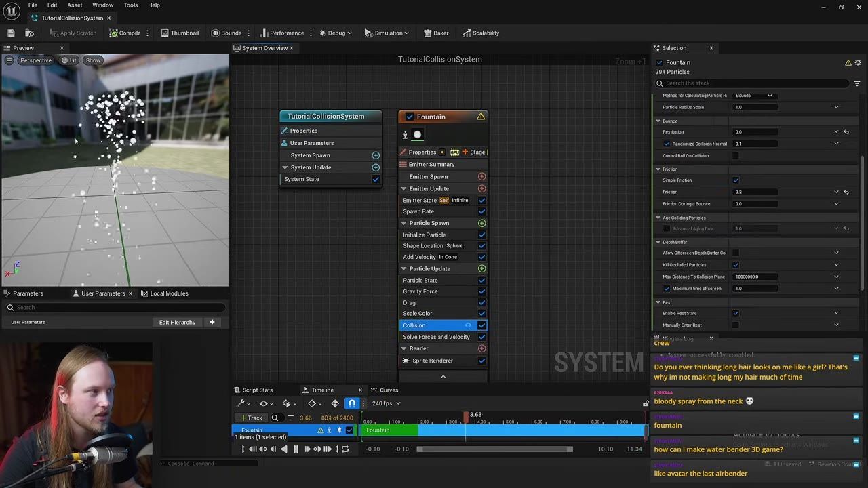
Task: Collapse the Particle Update group
Action: click(x=404, y=268)
